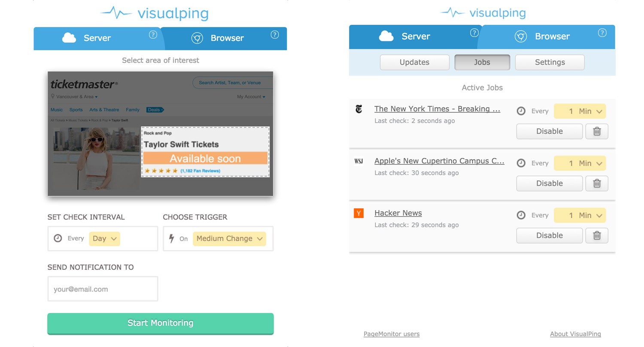Click 'Last check: 30 seconds ago' text
The image size is (644, 347).
pos(416,173)
